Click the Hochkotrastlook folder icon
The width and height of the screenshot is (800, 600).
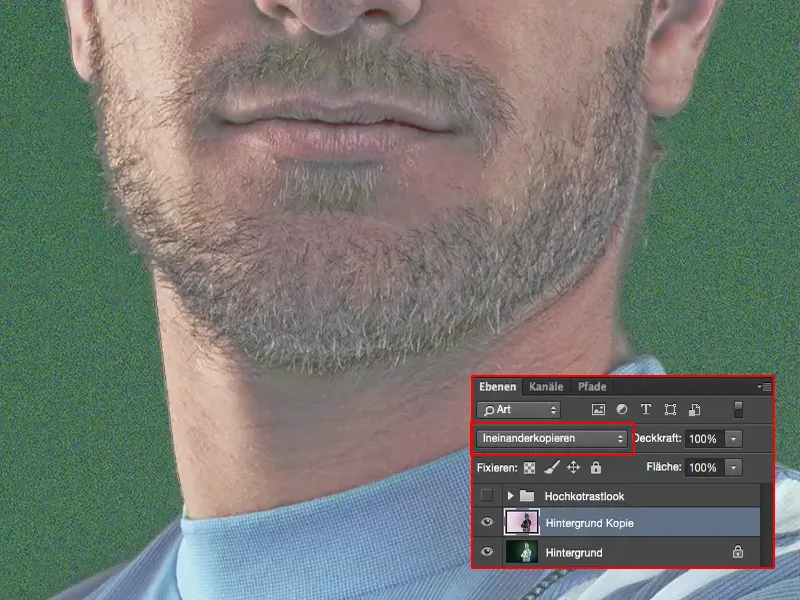(x=527, y=495)
